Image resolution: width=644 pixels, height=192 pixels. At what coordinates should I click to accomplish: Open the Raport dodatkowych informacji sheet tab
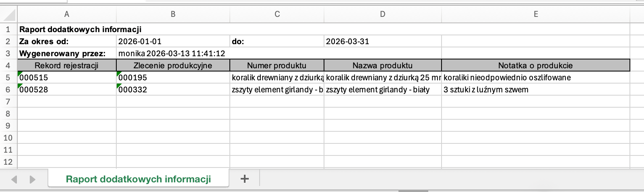click(x=138, y=179)
